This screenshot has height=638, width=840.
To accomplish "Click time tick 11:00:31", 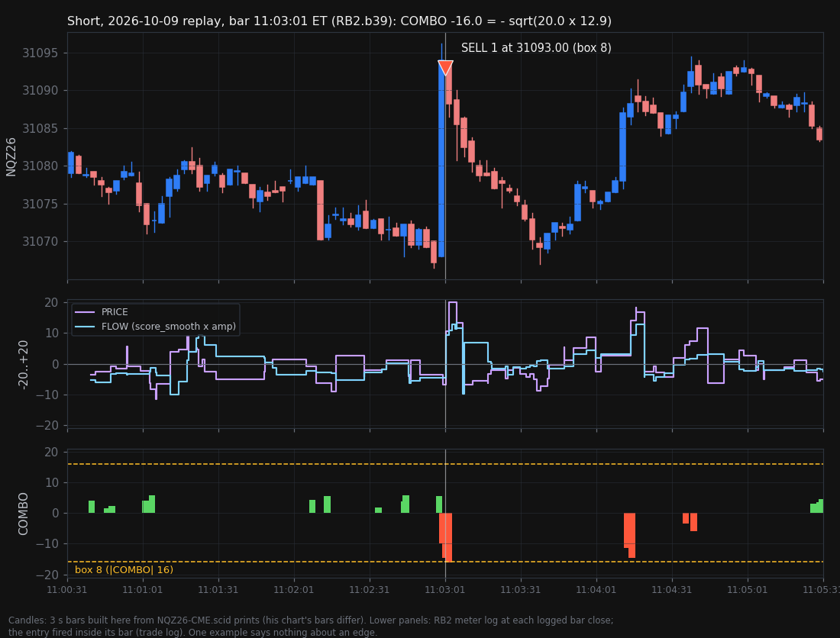I will [x=67, y=590].
